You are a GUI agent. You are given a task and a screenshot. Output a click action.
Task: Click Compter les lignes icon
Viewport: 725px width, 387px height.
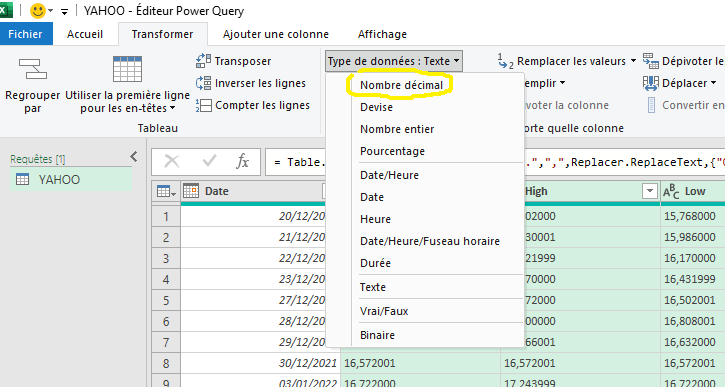pos(203,105)
